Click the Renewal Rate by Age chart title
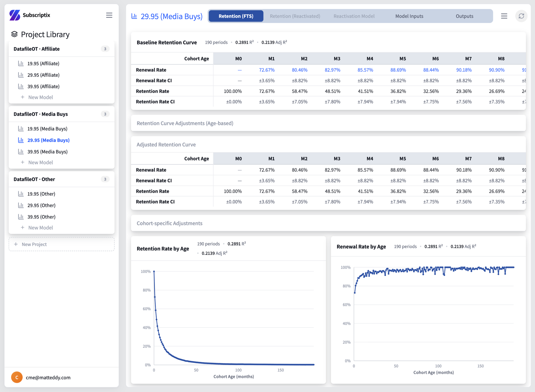The width and height of the screenshot is (535, 392). click(361, 246)
